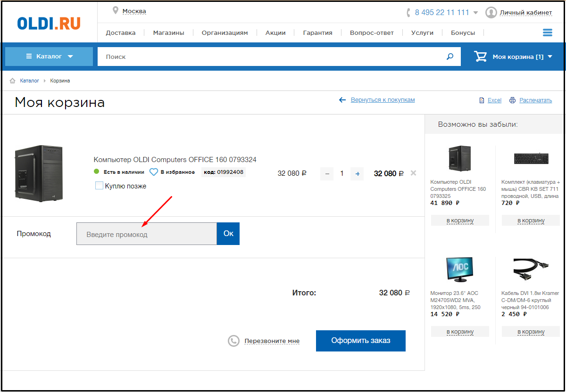The height and width of the screenshot is (392, 566).
Task: Click the Распечатать link
Action: click(535, 100)
